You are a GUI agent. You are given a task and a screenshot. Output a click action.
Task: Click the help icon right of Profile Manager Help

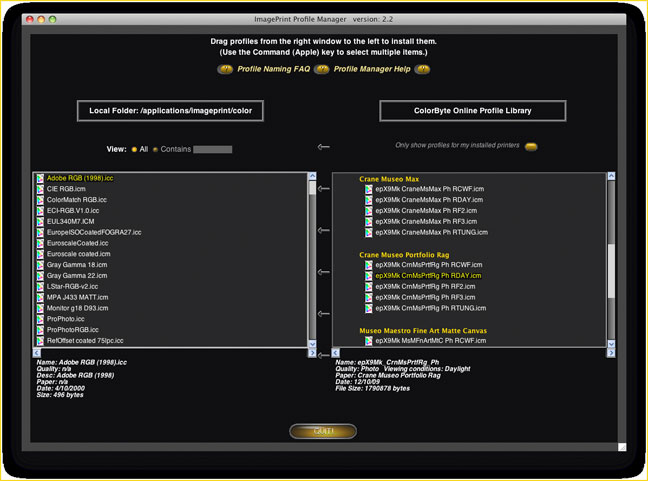click(x=422, y=69)
